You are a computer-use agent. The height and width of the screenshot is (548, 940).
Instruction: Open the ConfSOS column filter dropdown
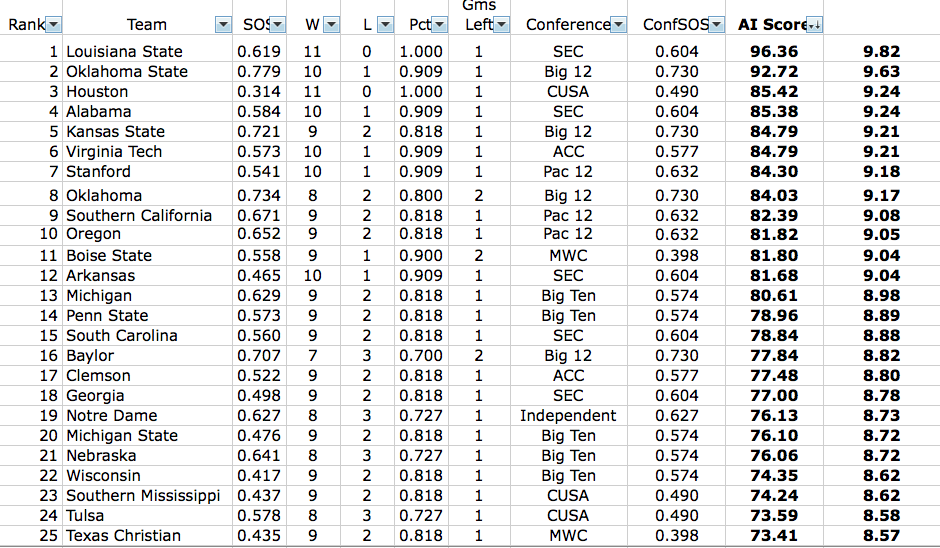[716, 25]
